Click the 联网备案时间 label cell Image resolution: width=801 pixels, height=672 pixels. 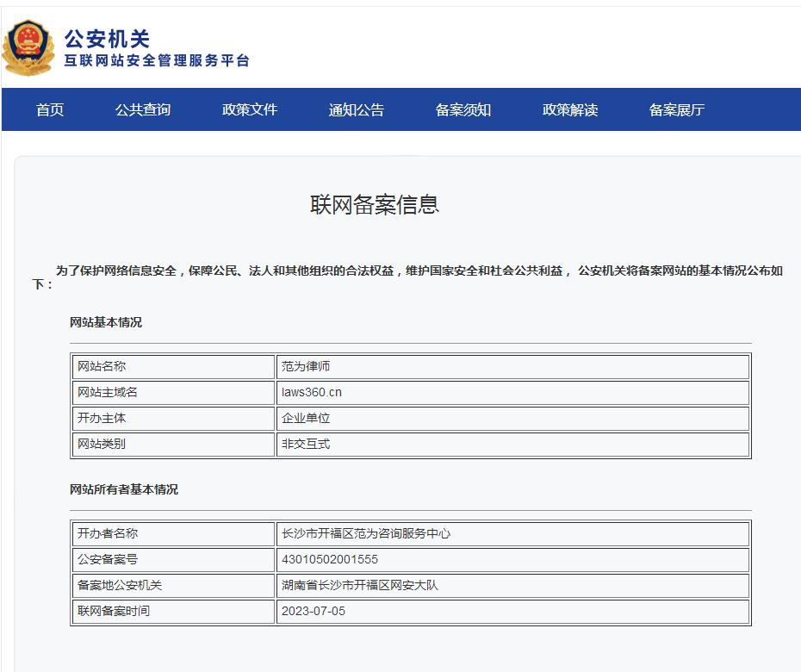click(174, 611)
